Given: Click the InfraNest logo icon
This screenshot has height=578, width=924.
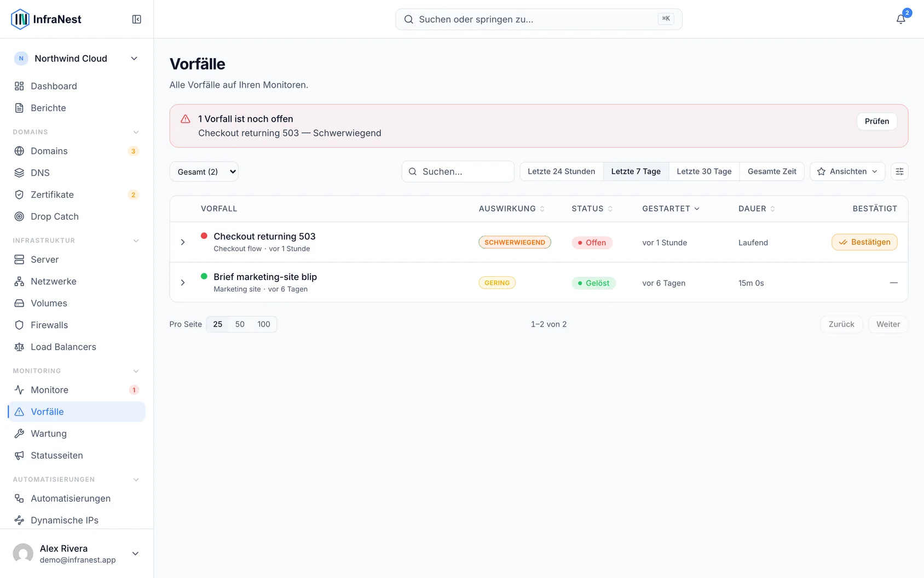Looking at the screenshot, I should 20,19.
